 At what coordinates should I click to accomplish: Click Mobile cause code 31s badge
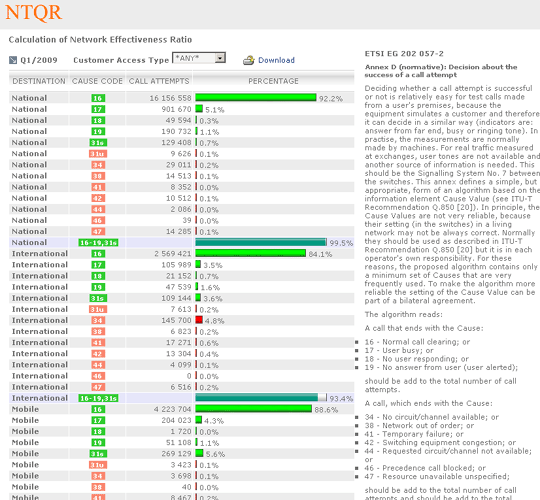(x=98, y=454)
